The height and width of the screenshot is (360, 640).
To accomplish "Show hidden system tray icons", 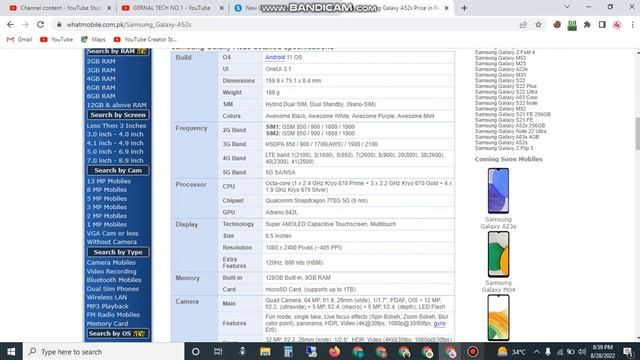I will click(537, 352).
